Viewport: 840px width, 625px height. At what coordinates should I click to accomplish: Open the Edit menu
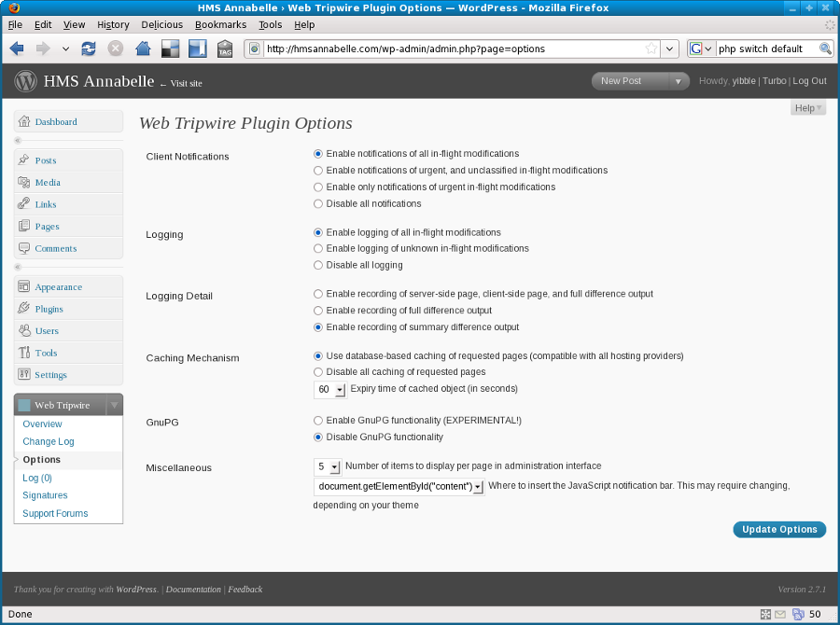pos(43,24)
